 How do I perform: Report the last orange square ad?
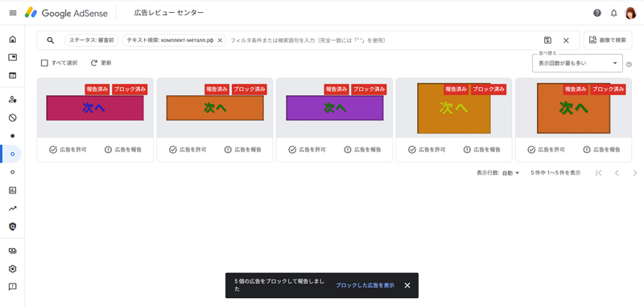(x=601, y=150)
